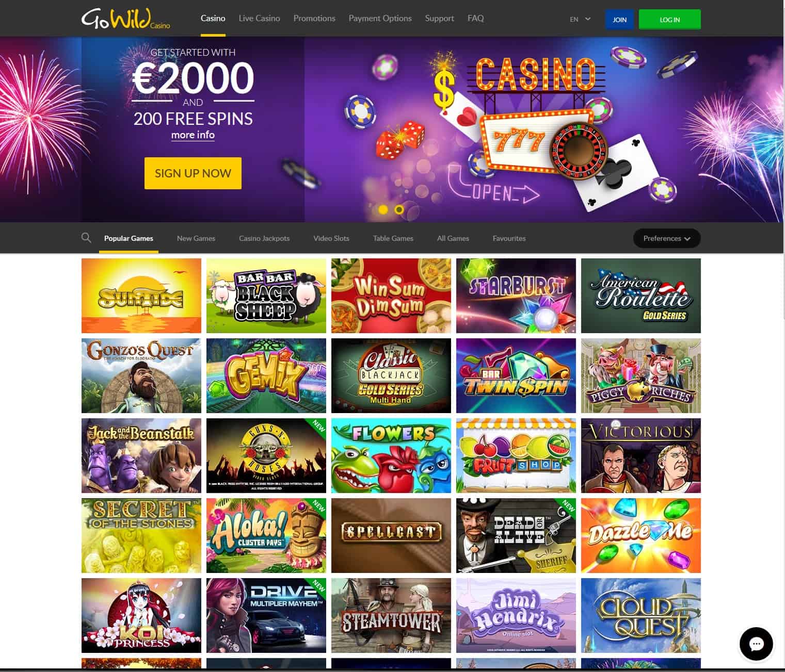Click the blue JOIN button
The height and width of the screenshot is (672, 785).
[619, 20]
